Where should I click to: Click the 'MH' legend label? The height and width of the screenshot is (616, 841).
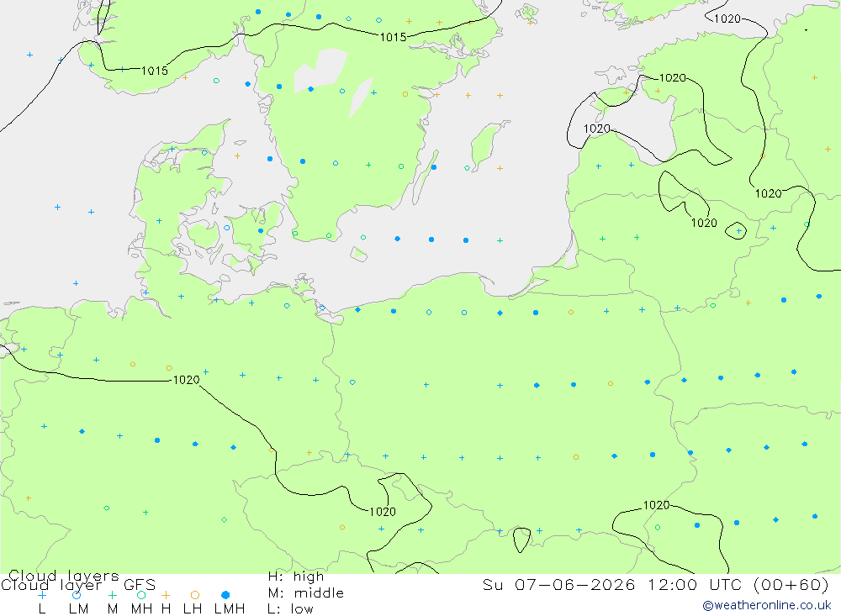(x=141, y=609)
